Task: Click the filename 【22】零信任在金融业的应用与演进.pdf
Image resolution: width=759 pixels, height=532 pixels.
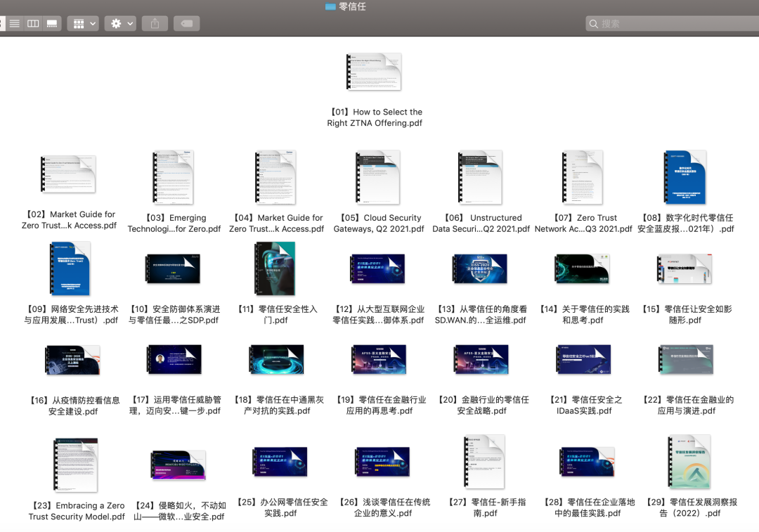Action: tap(687, 406)
